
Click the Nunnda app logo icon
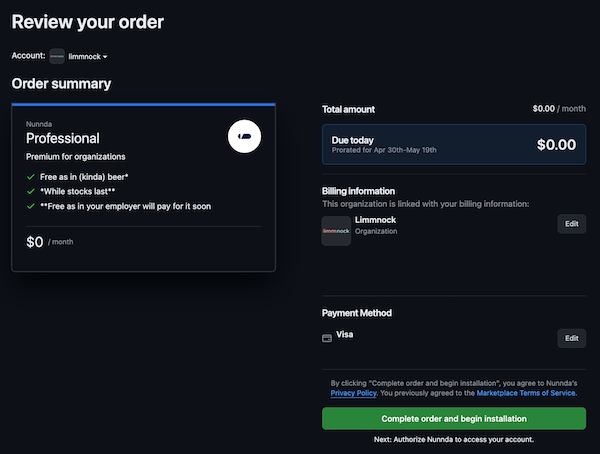click(244, 136)
